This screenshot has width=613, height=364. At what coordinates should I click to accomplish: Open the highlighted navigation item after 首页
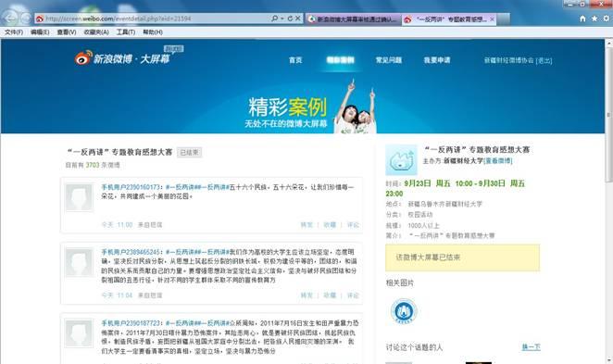341,60
